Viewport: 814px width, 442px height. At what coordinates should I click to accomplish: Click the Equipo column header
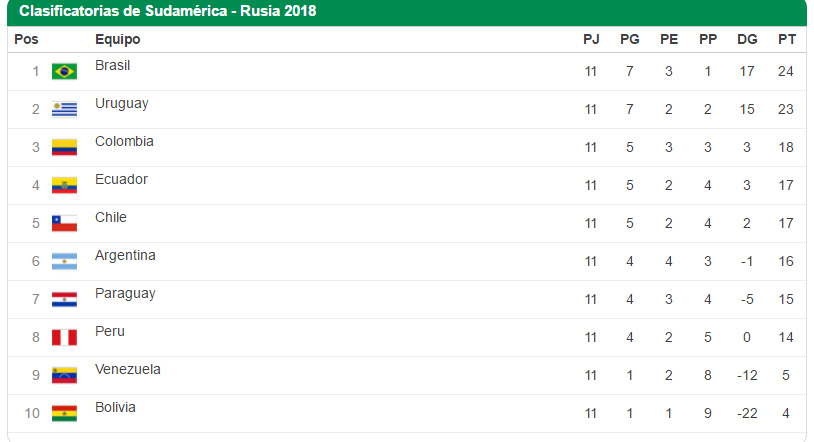(x=117, y=40)
